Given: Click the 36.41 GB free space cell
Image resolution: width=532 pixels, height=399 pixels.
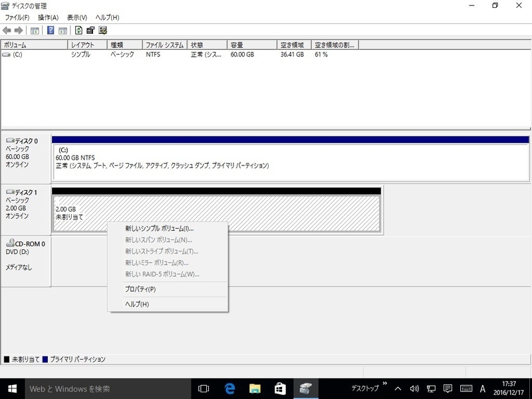Looking at the screenshot, I should pyautogui.click(x=292, y=55).
